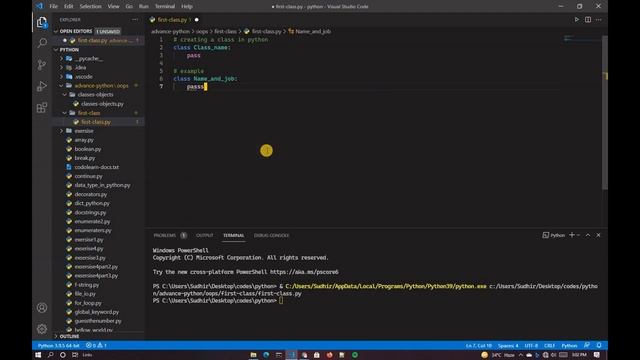Open the Manage gear icon
This screenshot has height=360, width=640.
click(x=42, y=329)
